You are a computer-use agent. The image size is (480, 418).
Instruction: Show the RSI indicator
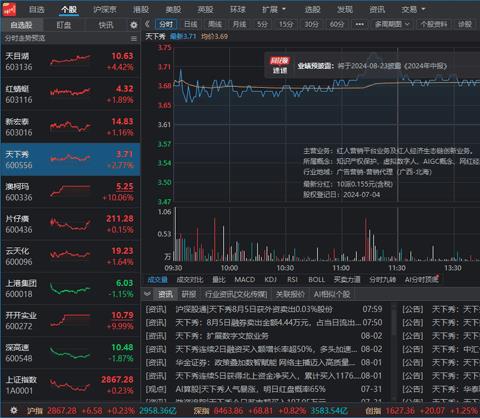tap(292, 280)
